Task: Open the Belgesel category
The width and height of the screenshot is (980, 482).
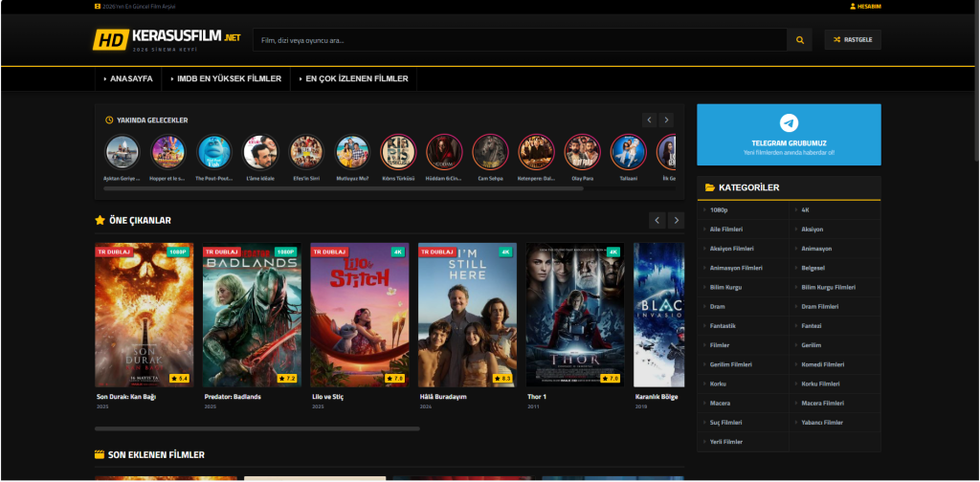Action: [x=813, y=268]
